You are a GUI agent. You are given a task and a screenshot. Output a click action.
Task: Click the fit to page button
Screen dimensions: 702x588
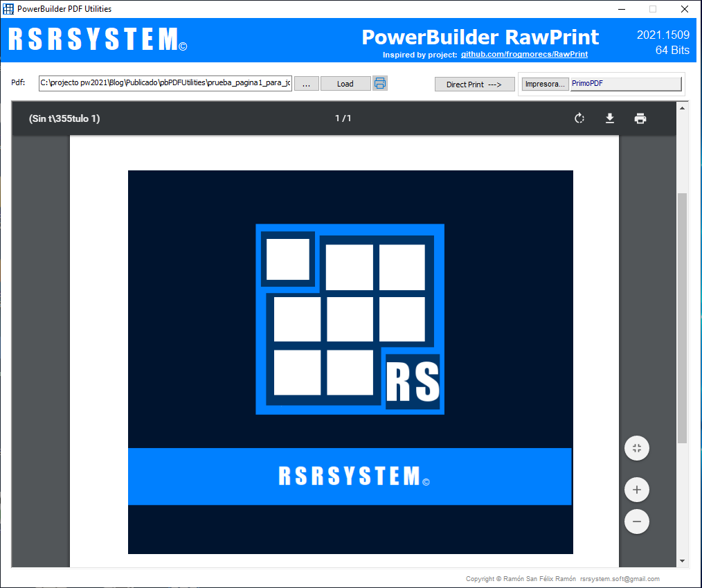[637, 448]
